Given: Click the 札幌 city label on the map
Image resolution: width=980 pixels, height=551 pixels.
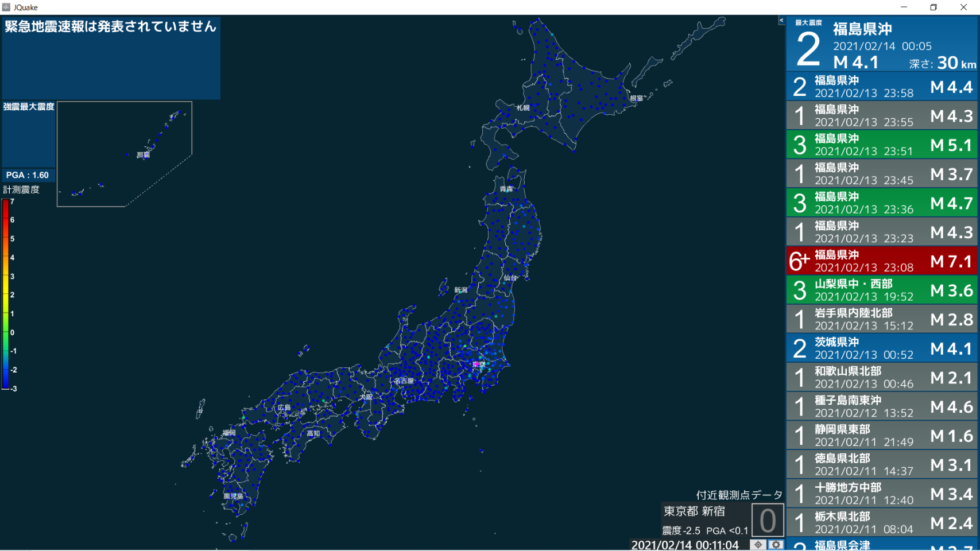Looking at the screenshot, I should [x=522, y=108].
